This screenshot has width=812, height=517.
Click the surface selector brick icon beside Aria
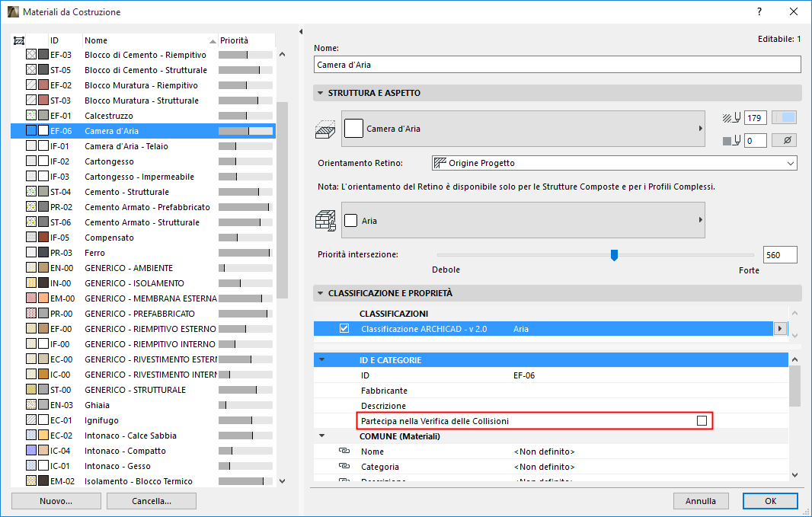pos(327,219)
